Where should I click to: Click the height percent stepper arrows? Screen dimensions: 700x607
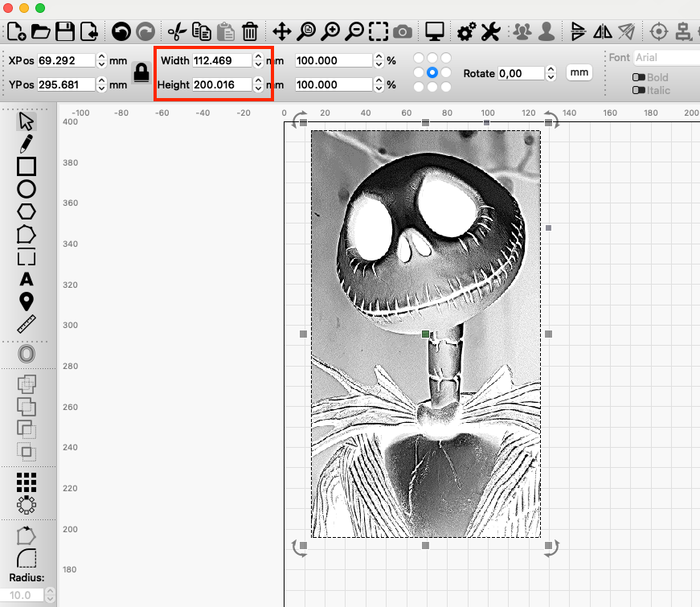[x=379, y=84]
